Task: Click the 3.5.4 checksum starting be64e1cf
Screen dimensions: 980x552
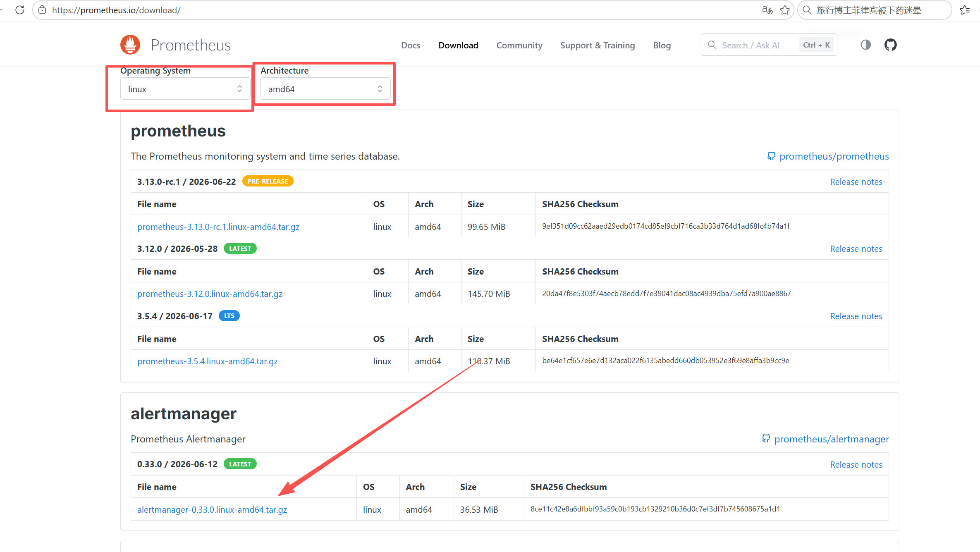Action: click(666, 361)
